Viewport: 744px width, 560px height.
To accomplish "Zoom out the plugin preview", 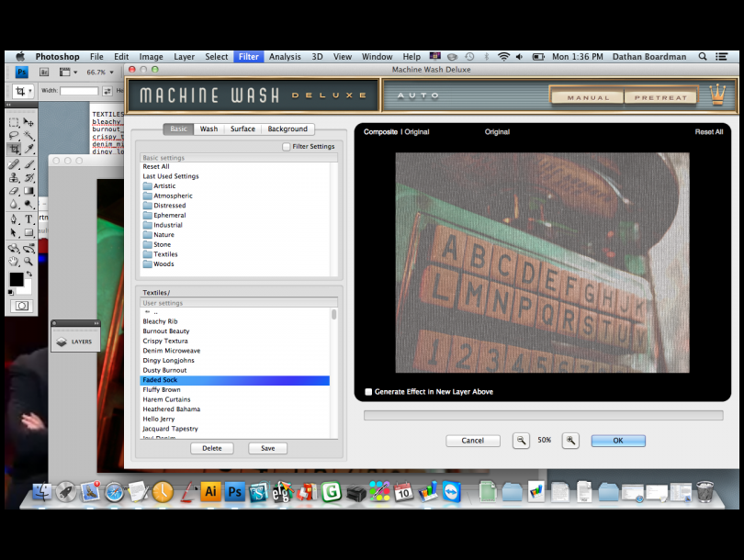I will point(521,441).
